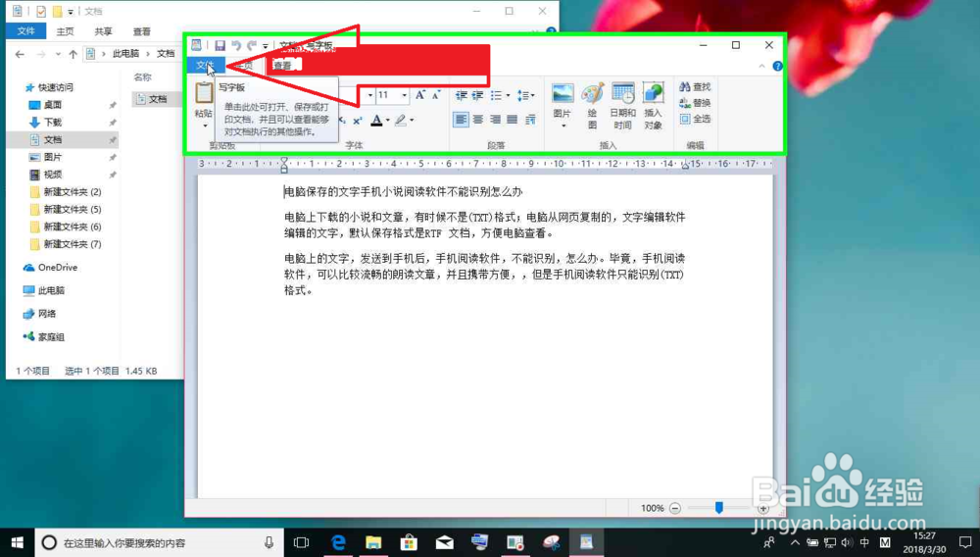
Task: Click the grow font icon
Action: [420, 95]
